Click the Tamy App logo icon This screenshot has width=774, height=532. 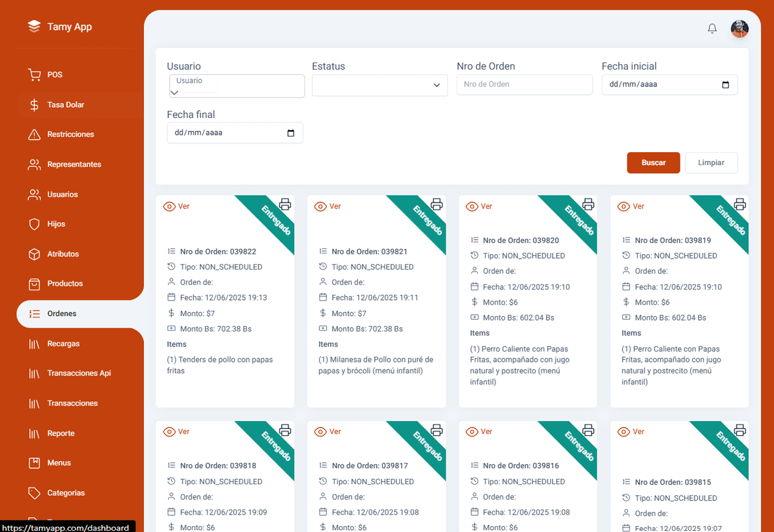pyautogui.click(x=34, y=26)
